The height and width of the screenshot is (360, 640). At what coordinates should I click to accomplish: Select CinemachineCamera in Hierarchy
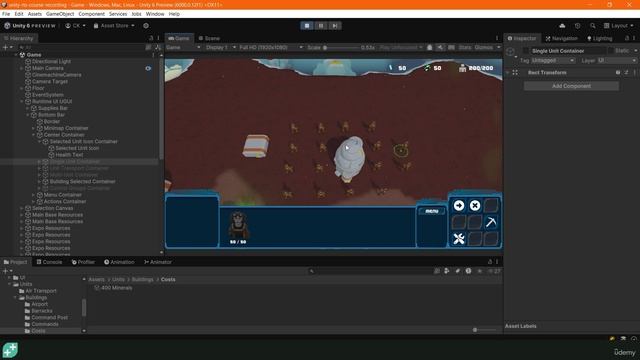click(x=57, y=75)
